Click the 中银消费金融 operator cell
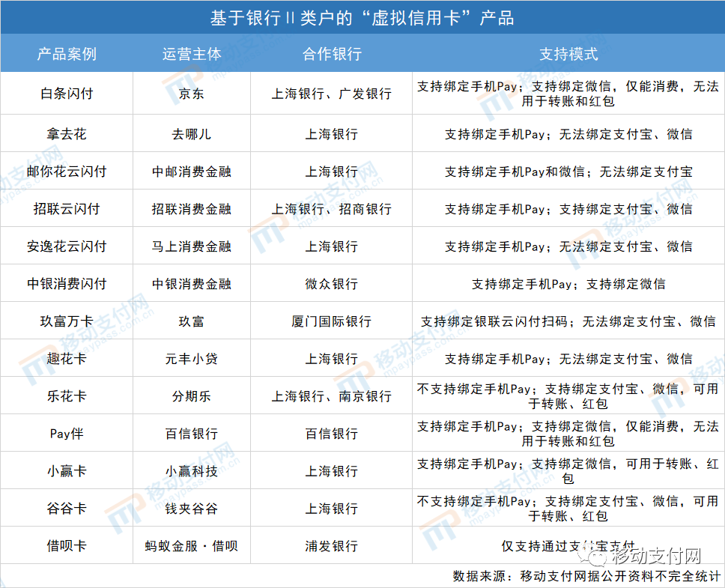Screen dimensions: 725x588 192,284
